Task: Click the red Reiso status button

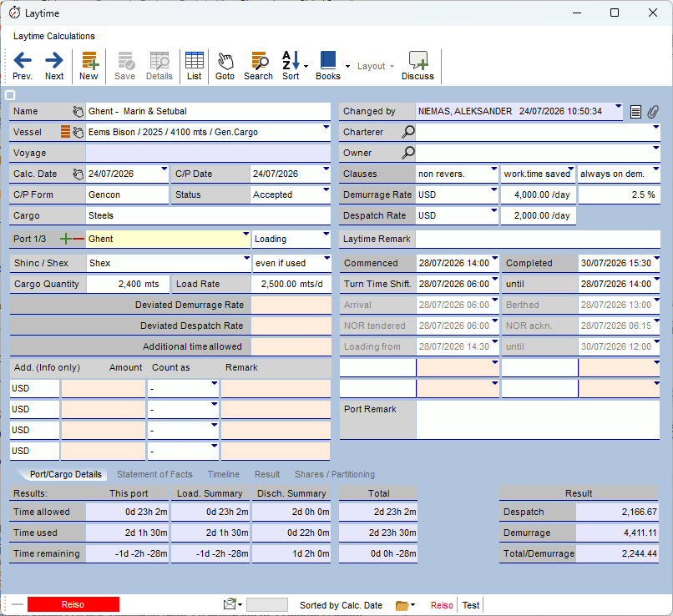Action: pos(73,604)
